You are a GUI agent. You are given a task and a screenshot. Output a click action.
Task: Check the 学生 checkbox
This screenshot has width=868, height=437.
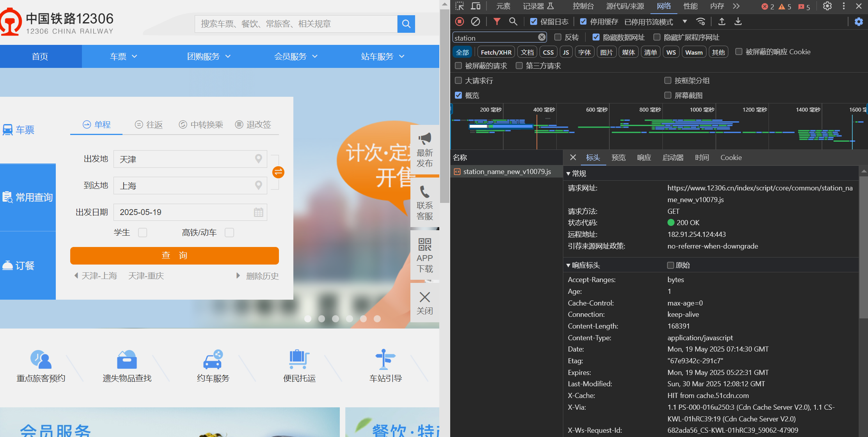(143, 233)
